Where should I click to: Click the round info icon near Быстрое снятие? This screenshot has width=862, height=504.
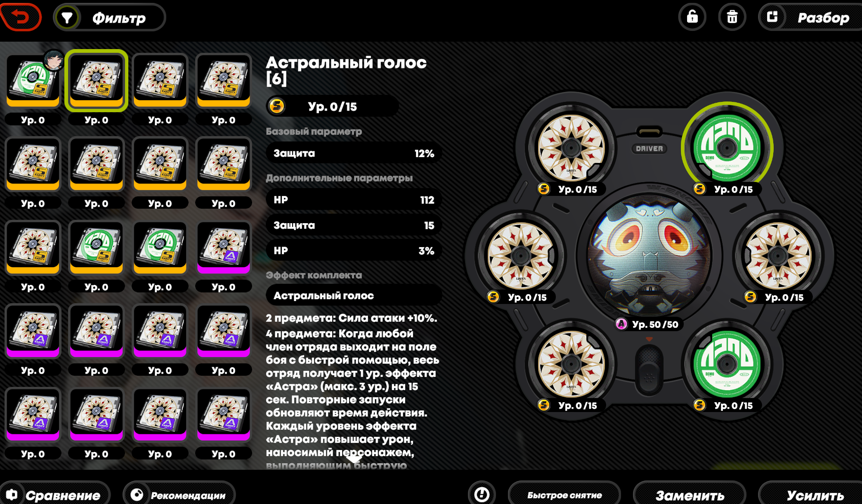[x=482, y=494]
